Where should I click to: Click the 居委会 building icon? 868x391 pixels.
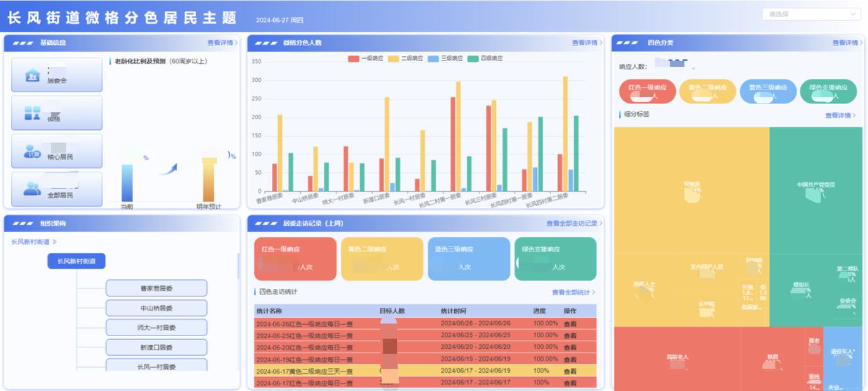(x=32, y=75)
